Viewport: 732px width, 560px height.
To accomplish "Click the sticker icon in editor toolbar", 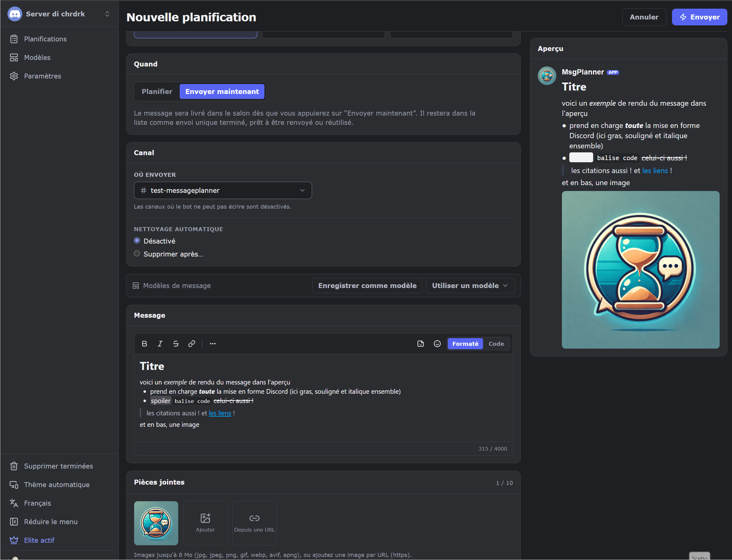I will coord(421,344).
